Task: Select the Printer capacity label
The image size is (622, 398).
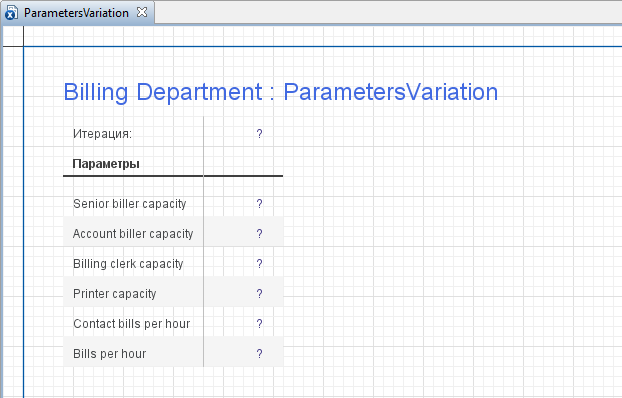Action: (115, 294)
